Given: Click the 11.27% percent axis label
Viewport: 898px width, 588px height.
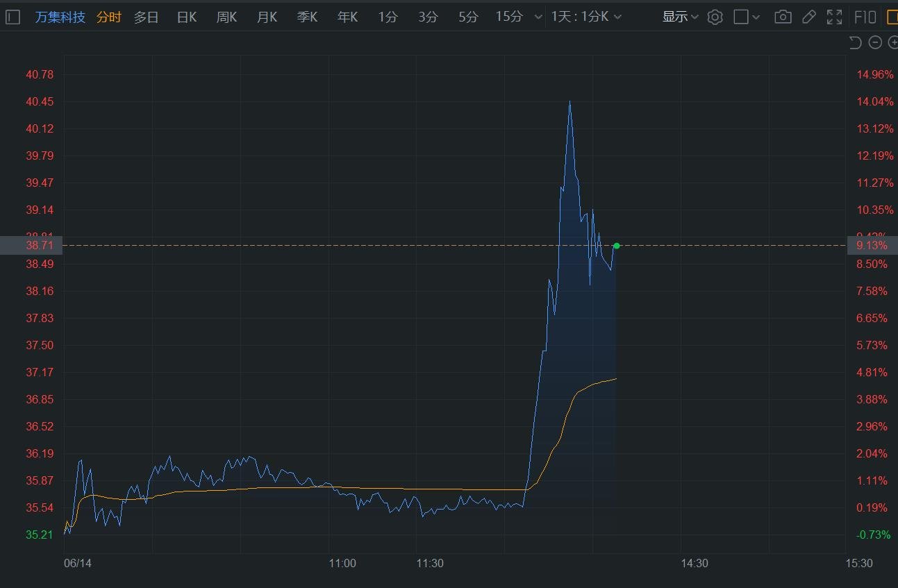Looking at the screenshot, I should [875, 183].
